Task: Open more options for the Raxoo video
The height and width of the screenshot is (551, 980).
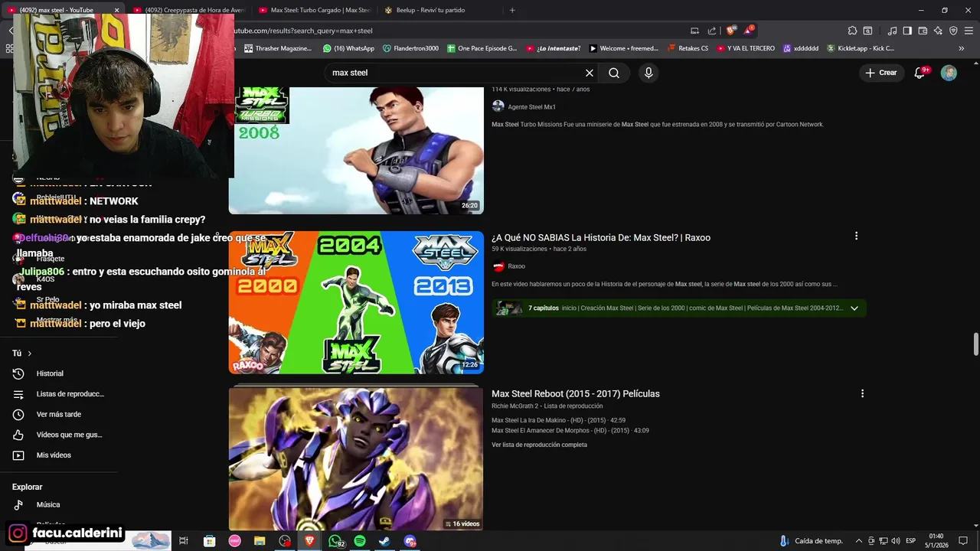Action: (856, 236)
